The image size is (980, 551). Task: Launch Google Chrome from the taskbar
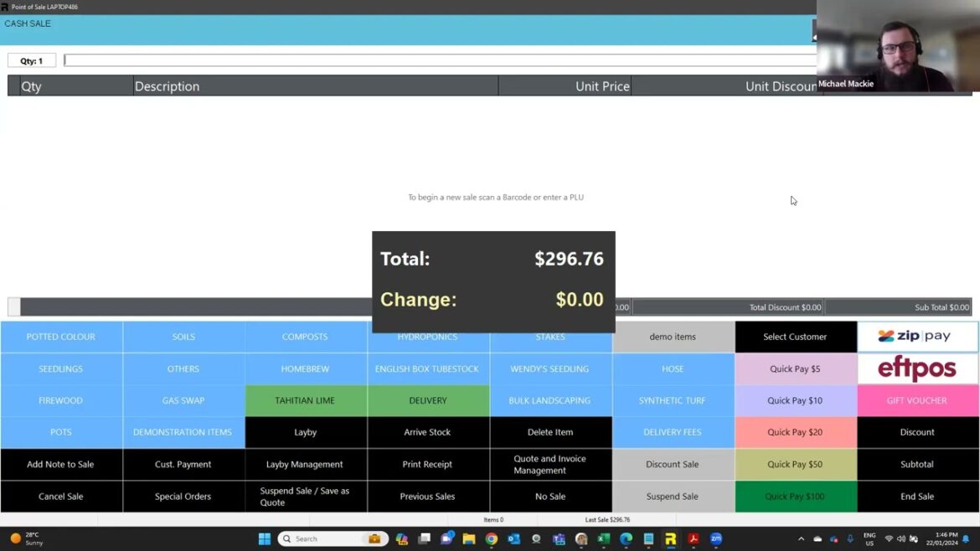point(491,538)
